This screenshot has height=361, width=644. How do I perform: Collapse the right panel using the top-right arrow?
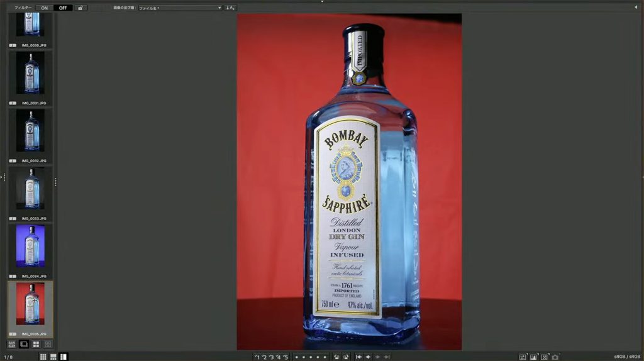click(x=636, y=7)
